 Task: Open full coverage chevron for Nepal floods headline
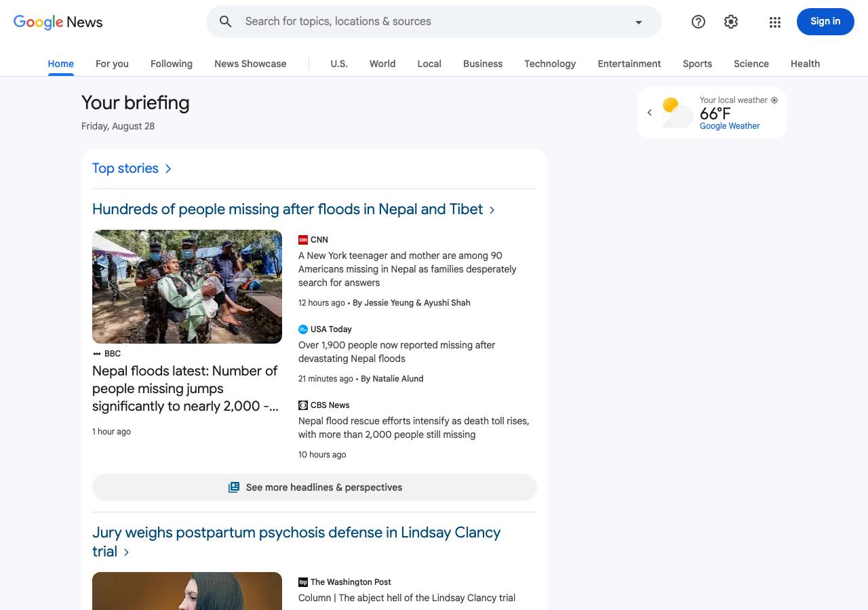(x=492, y=210)
